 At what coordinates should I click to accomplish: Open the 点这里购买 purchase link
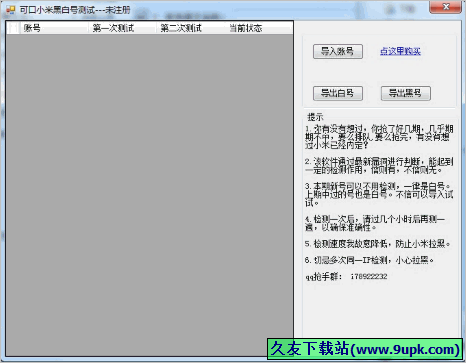click(x=400, y=51)
